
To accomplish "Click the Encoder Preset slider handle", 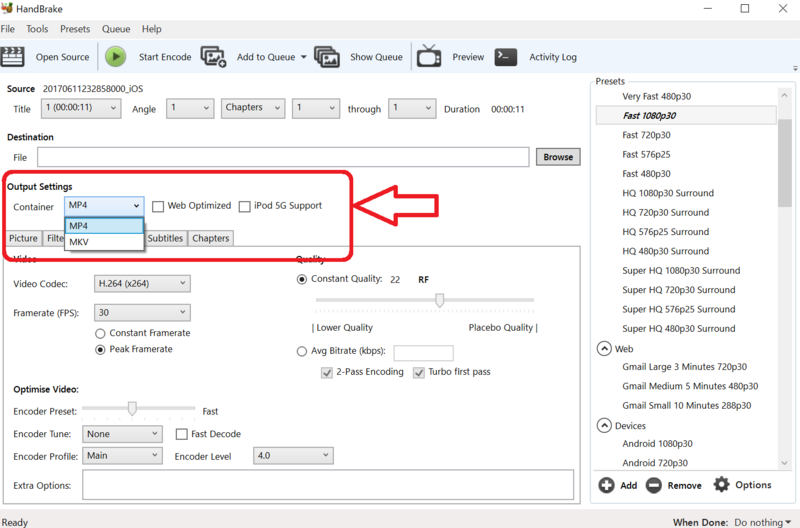I will (132, 408).
